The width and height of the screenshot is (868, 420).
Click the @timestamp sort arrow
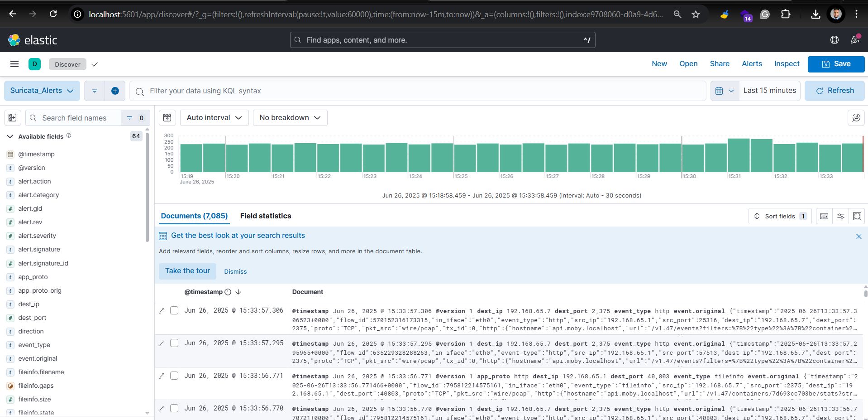pos(238,292)
